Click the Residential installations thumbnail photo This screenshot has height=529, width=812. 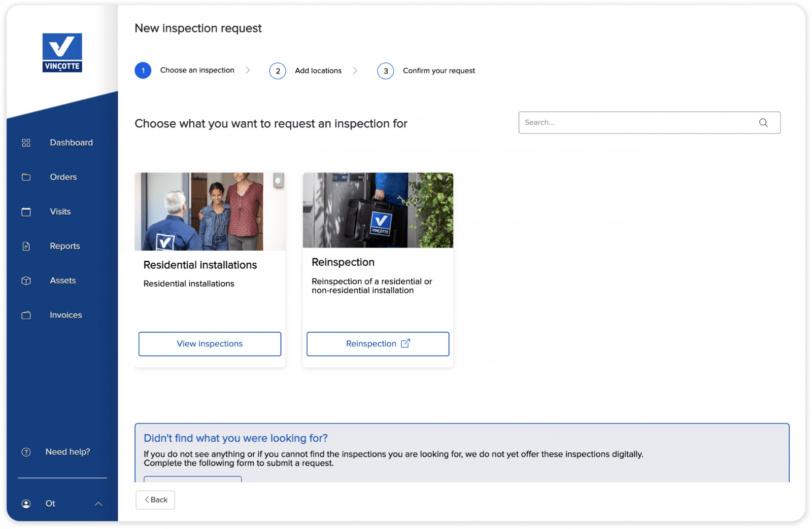pyautogui.click(x=210, y=211)
